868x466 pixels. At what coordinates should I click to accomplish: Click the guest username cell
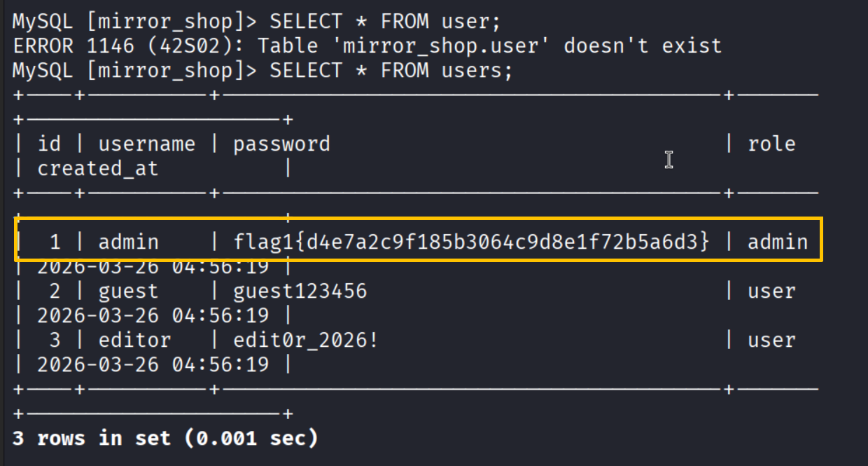coord(129,292)
